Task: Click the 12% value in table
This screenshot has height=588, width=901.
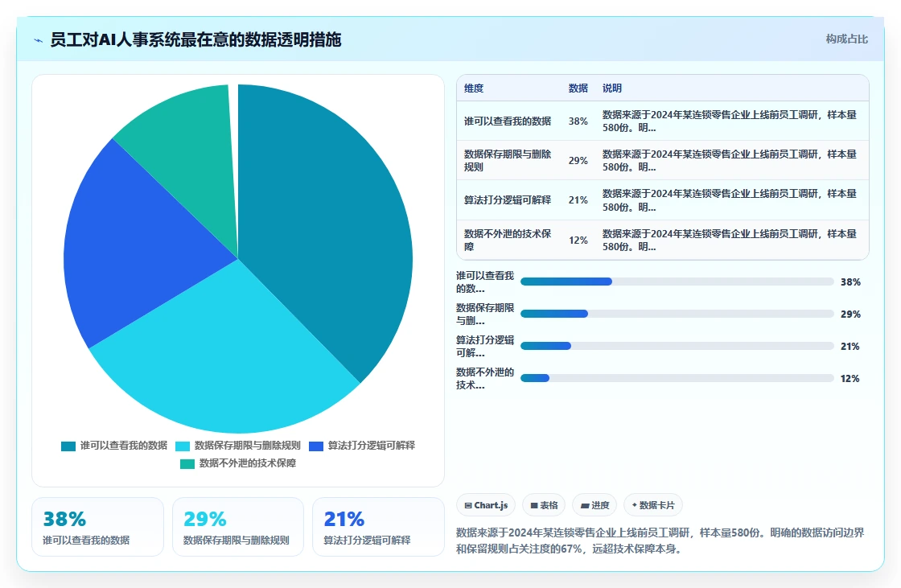Action: point(578,240)
